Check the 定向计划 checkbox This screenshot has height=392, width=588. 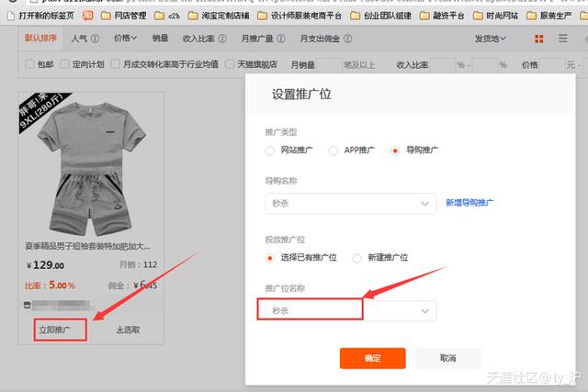64,64
